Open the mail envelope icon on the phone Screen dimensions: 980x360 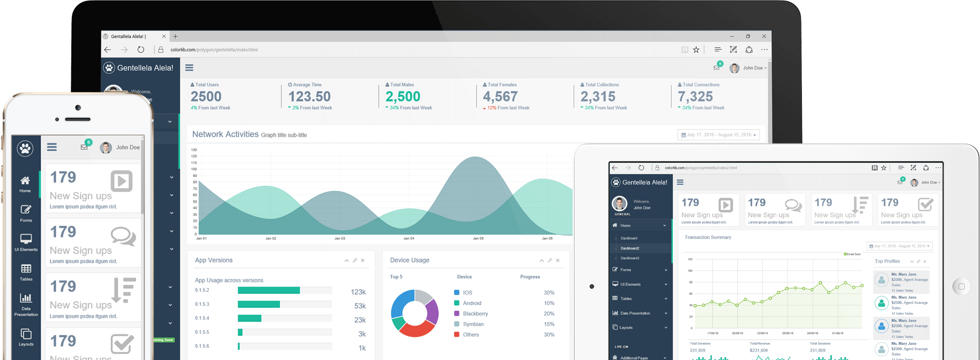(x=84, y=147)
